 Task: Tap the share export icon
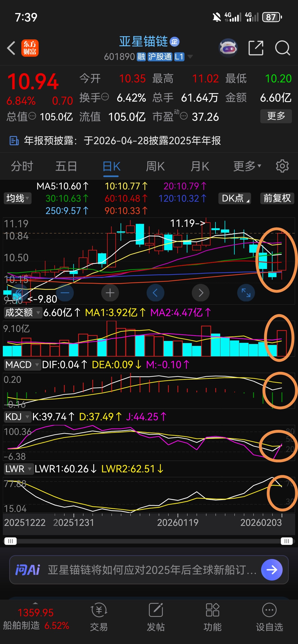(x=256, y=48)
